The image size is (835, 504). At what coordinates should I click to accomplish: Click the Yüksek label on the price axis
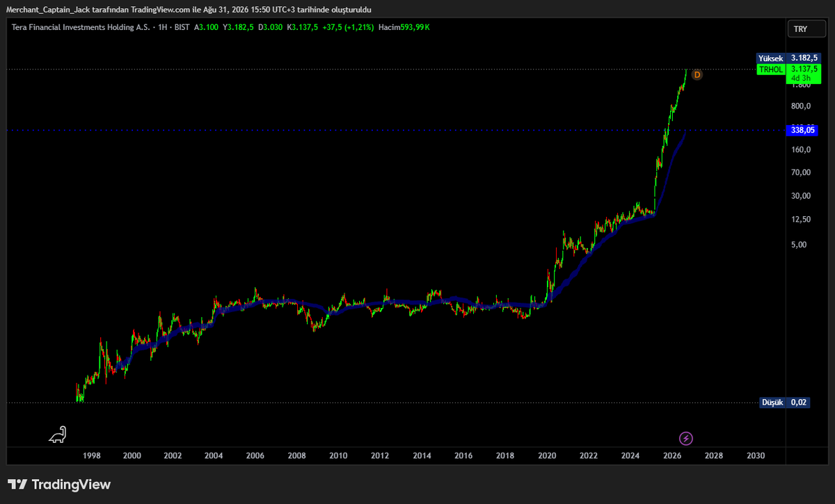point(771,58)
